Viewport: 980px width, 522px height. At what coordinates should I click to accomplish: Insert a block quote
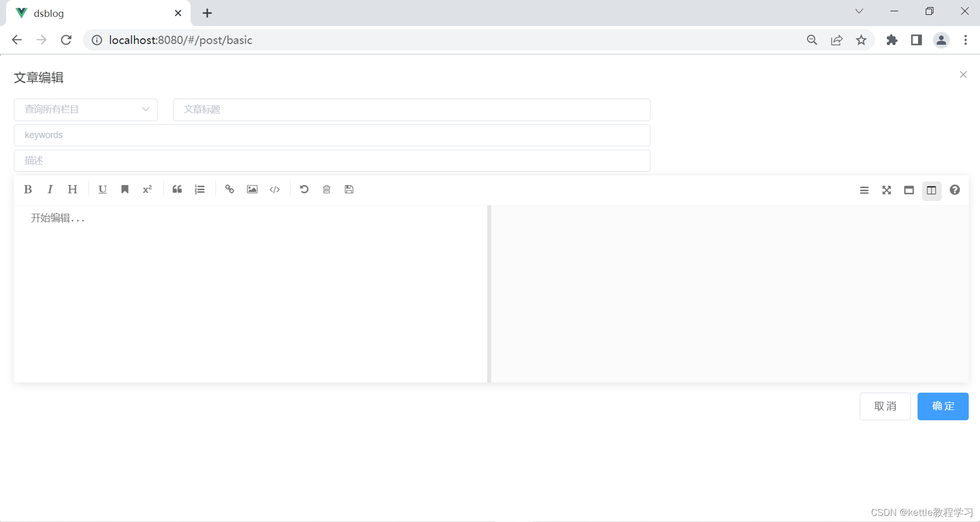coord(177,190)
